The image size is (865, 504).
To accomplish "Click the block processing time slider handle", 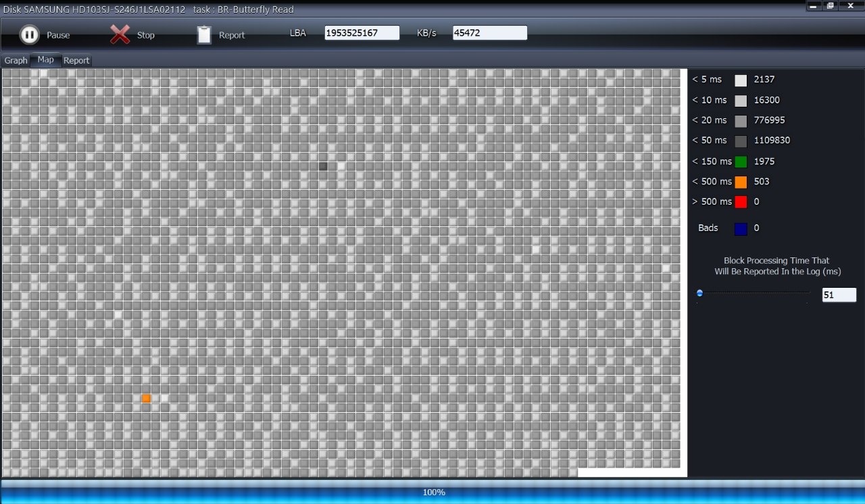I will point(699,293).
